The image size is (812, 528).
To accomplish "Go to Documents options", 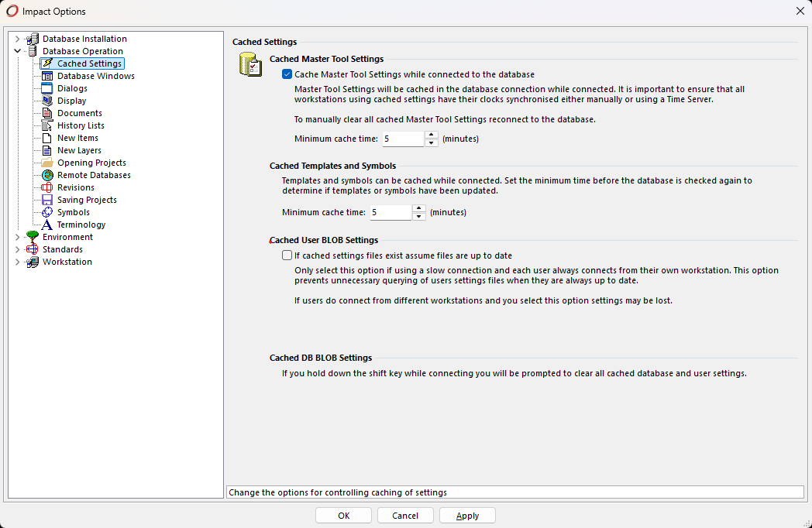I will tap(80, 113).
